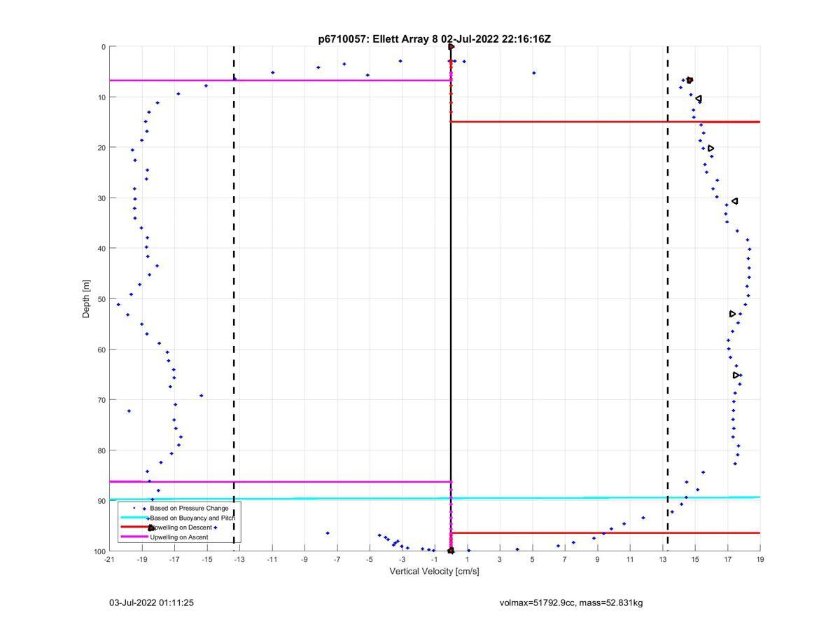Click the timestamp '03-Jul-2022 01:11:25'
The image size is (840, 620).
pyautogui.click(x=151, y=602)
